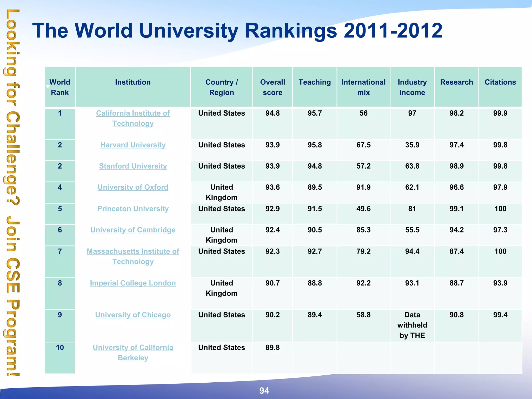
Task: Open the Harvard University link
Action: 133,145
